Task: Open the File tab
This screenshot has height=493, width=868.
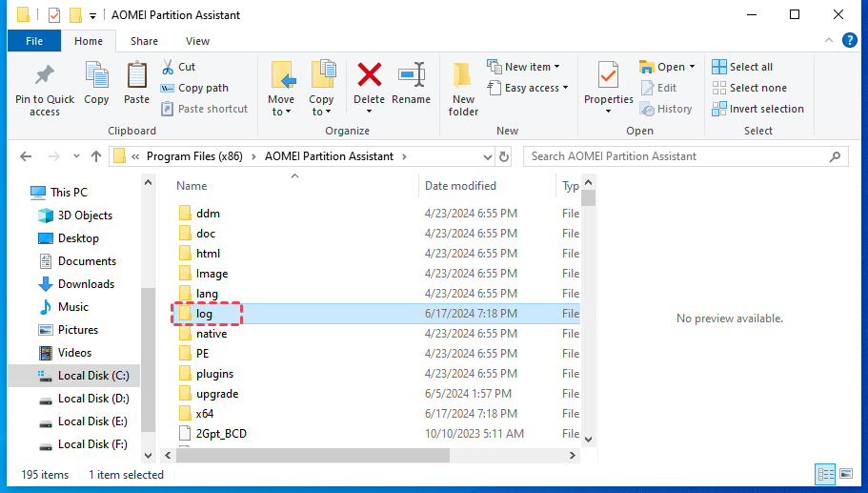Action: (x=34, y=41)
